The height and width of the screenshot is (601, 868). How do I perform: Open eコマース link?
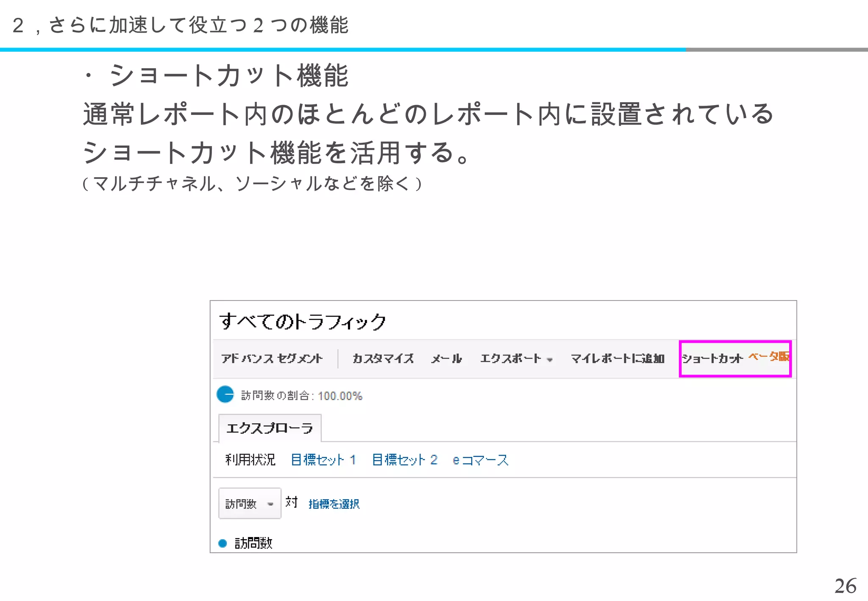click(x=480, y=460)
